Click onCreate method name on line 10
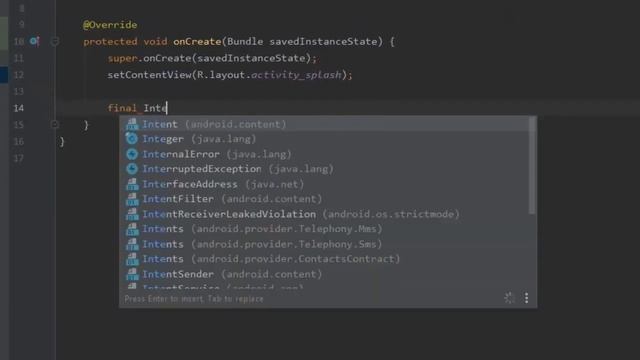The image size is (640, 360). [197, 42]
